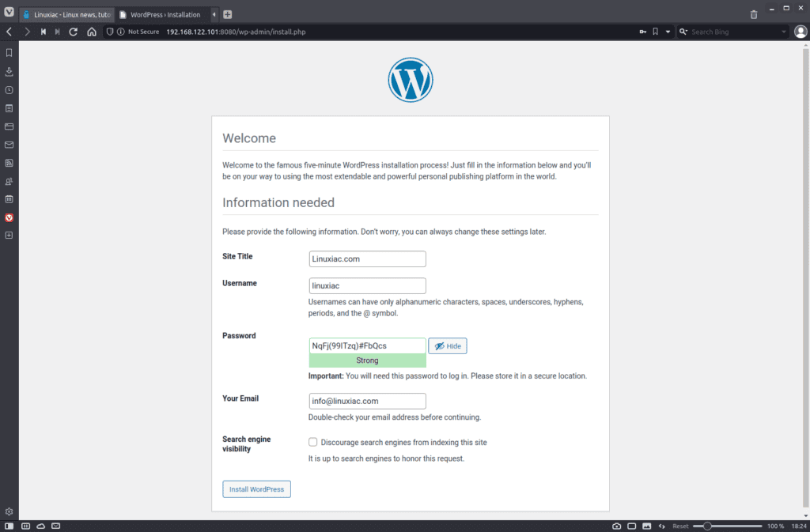
Task: Open the tracker blocker shield settings
Action: 109,32
